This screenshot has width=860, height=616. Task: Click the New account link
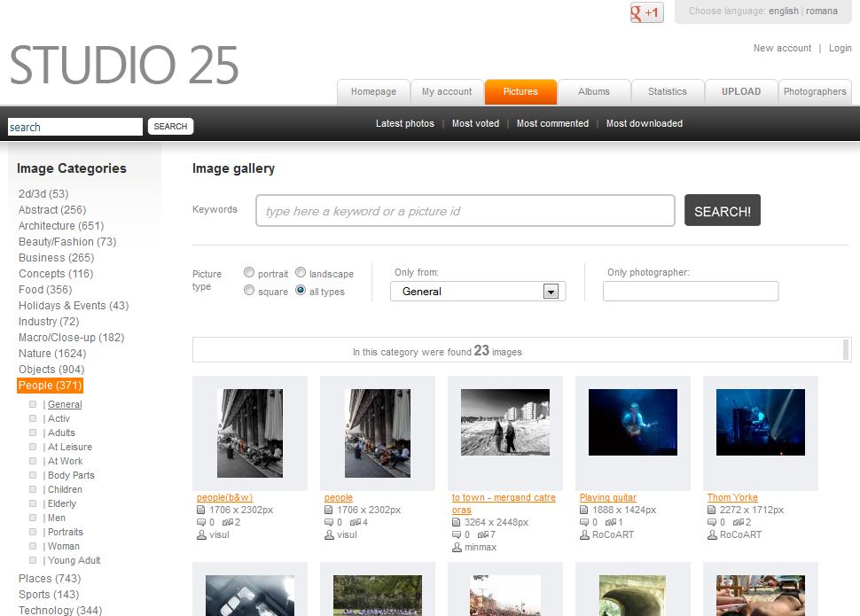(782, 48)
